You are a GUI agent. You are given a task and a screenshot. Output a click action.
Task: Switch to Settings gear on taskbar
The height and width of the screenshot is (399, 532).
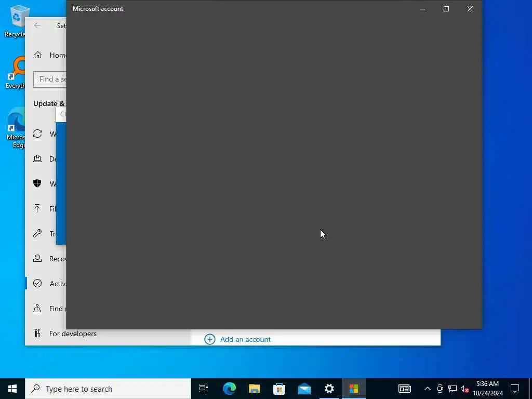[x=329, y=389]
